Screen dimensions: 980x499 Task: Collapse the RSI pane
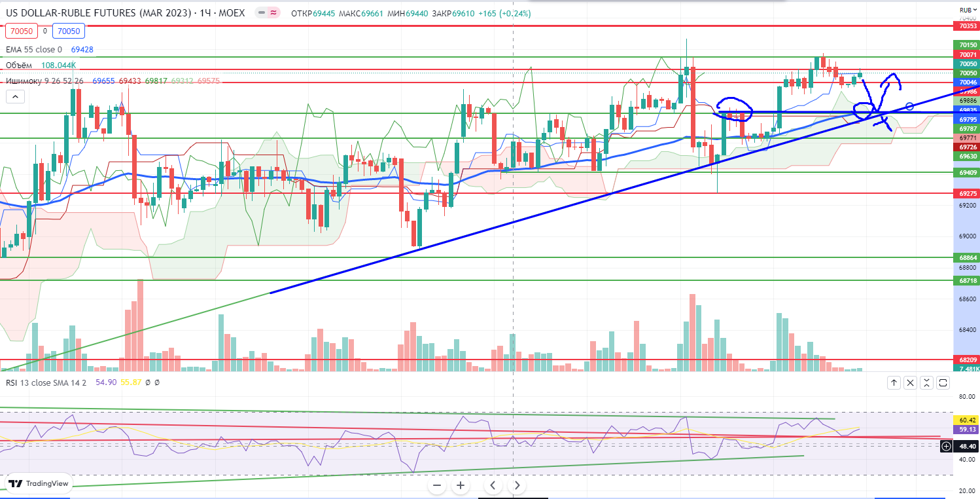[926, 383]
